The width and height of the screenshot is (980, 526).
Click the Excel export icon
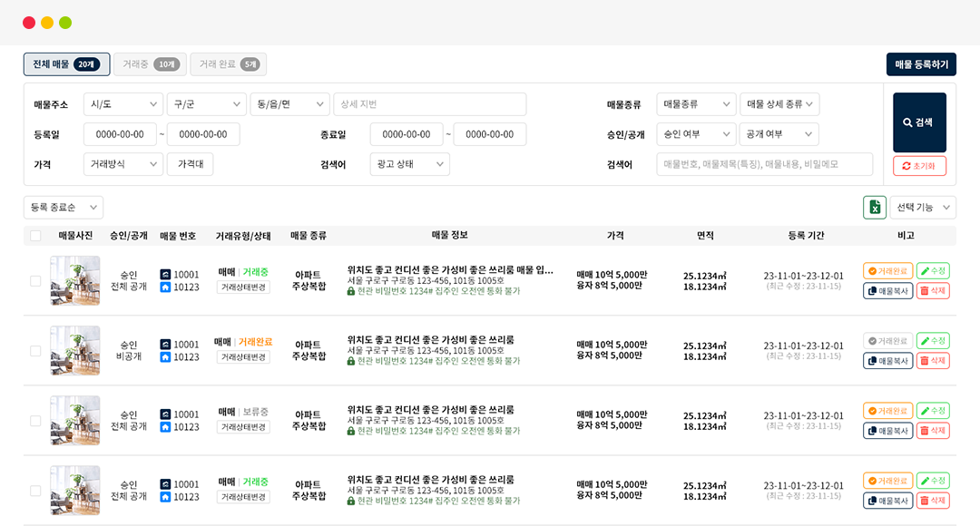point(874,208)
